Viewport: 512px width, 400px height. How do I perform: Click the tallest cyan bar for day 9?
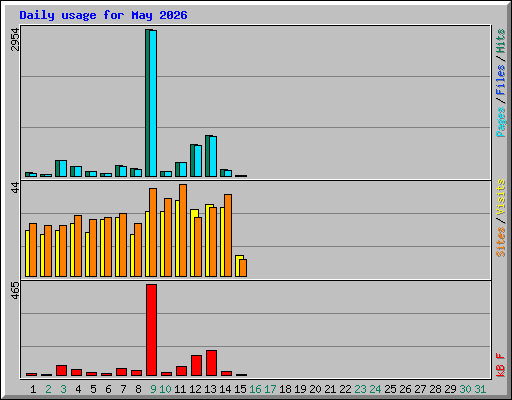point(153,103)
